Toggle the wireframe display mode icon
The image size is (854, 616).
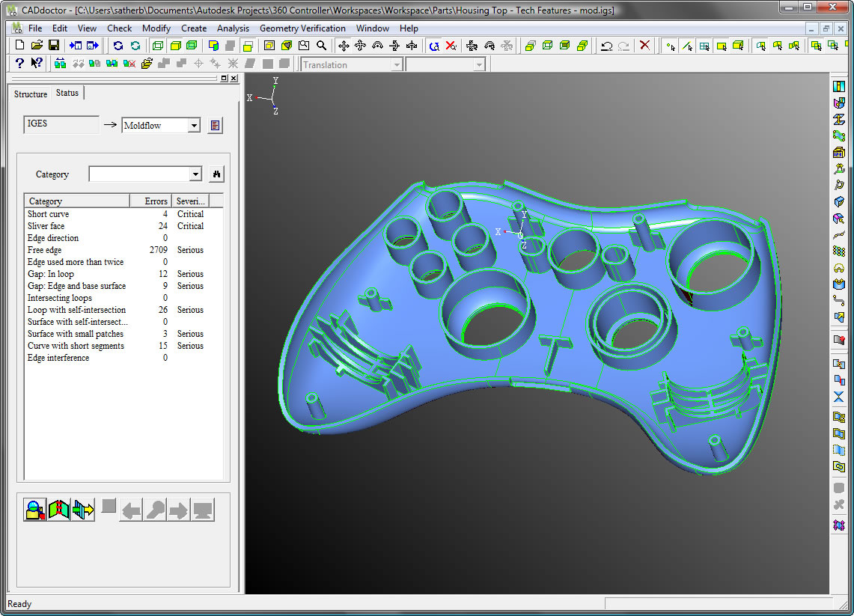[x=157, y=46]
